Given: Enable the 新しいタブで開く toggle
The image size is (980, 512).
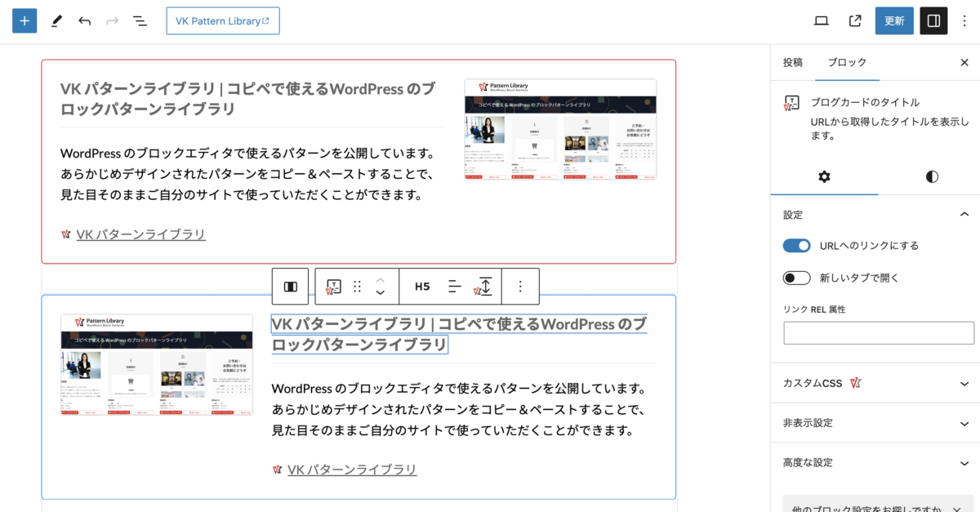Looking at the screenshot, I should [x=796, y=278].
